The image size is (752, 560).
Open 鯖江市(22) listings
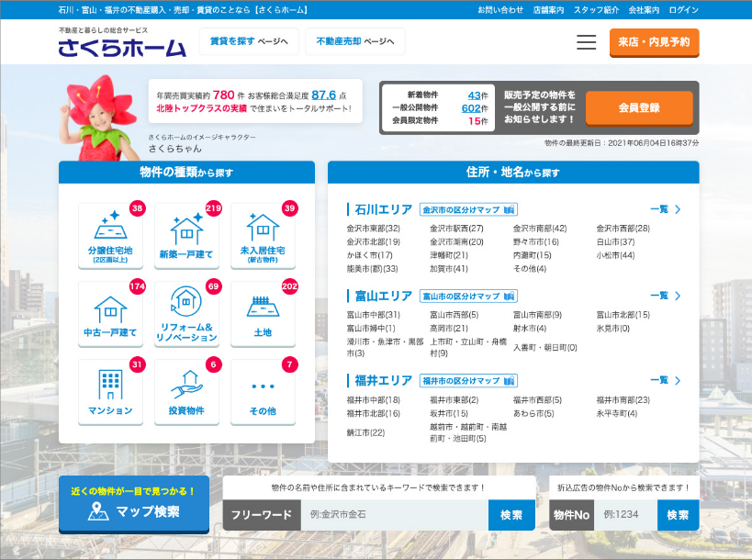(366, 432)
